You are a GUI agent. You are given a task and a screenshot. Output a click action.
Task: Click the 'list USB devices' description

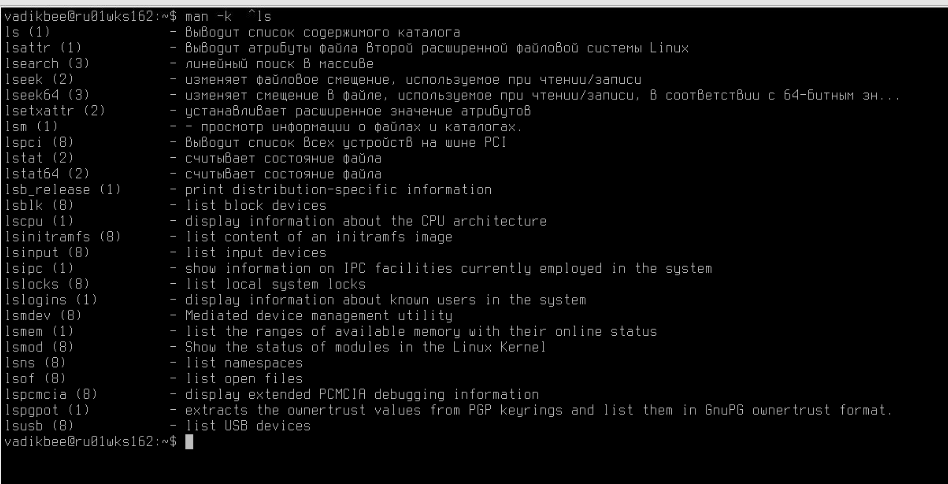click(x=248, y=426)
